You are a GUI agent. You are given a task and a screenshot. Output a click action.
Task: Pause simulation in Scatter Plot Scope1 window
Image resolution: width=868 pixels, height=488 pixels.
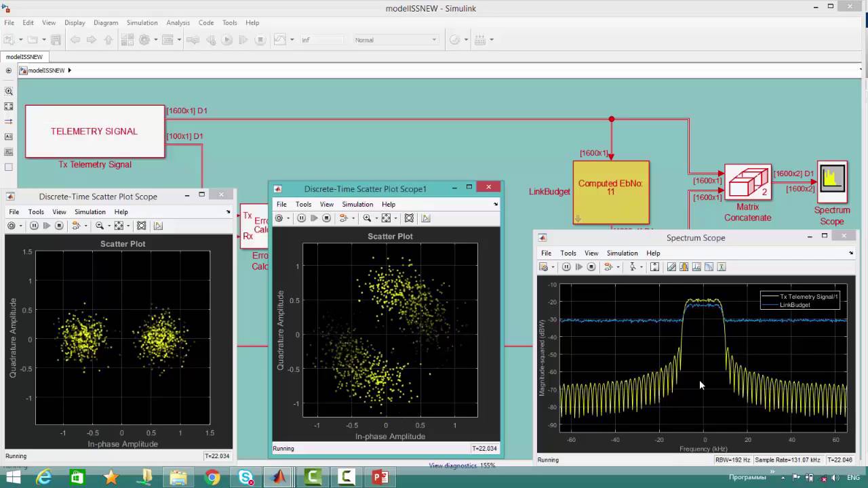pos(301,218)
